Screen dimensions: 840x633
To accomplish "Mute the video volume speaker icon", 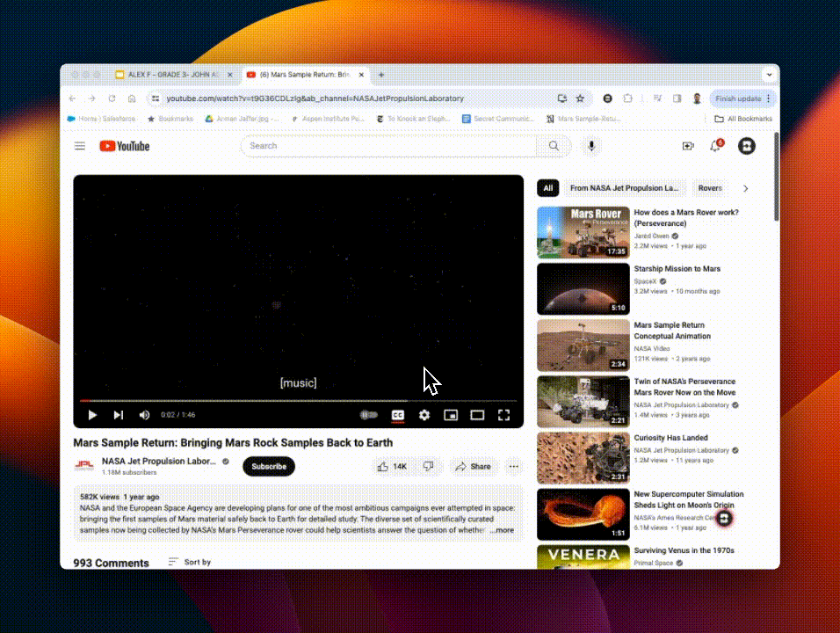I will (x=144, y=415).
